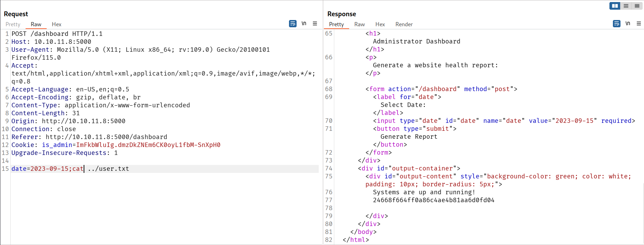The width and height of the screenshot is (644, 245).
Task: Click the form action="/dashboard" line
Action: (x=441, y=89)
